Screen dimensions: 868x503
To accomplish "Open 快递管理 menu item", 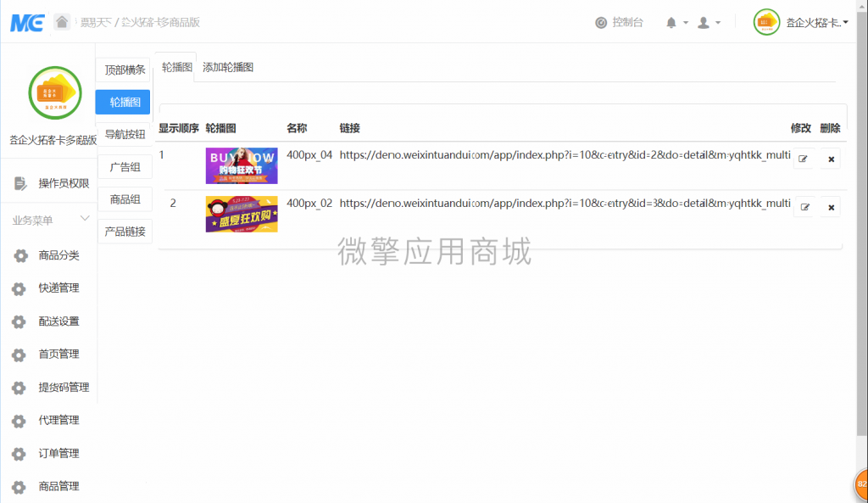I will [x=58, y=288].
